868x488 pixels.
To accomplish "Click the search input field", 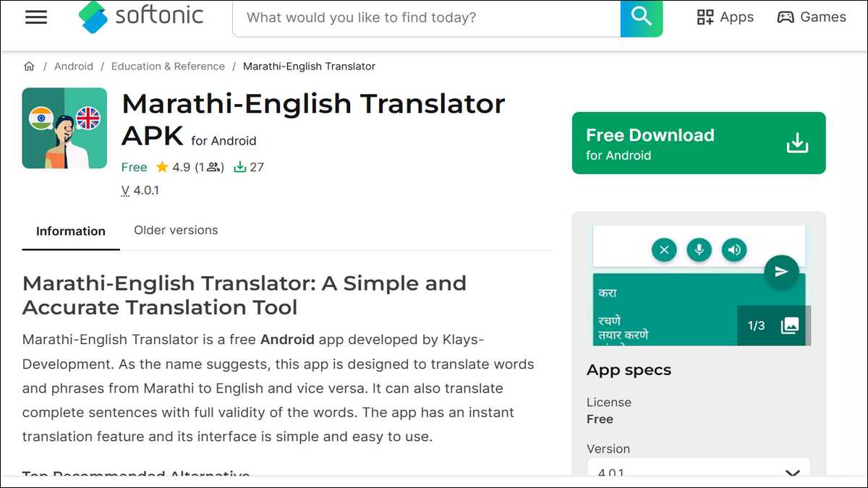I will [427, 18].
